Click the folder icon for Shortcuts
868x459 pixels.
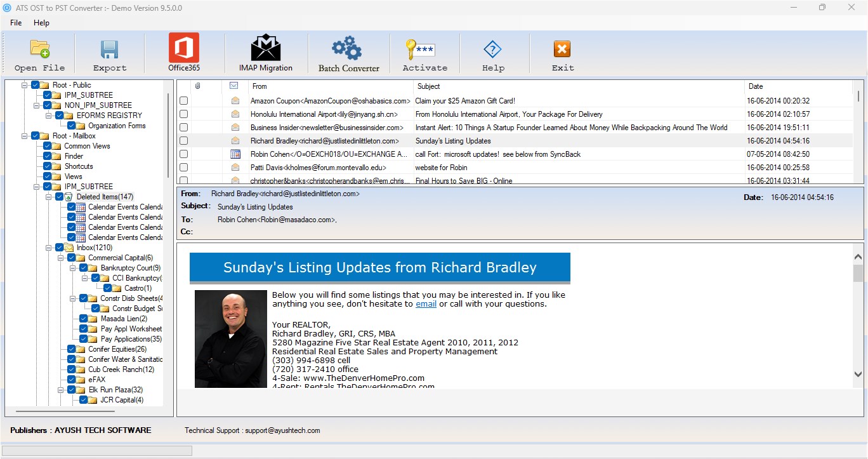[x=57, y=166]
